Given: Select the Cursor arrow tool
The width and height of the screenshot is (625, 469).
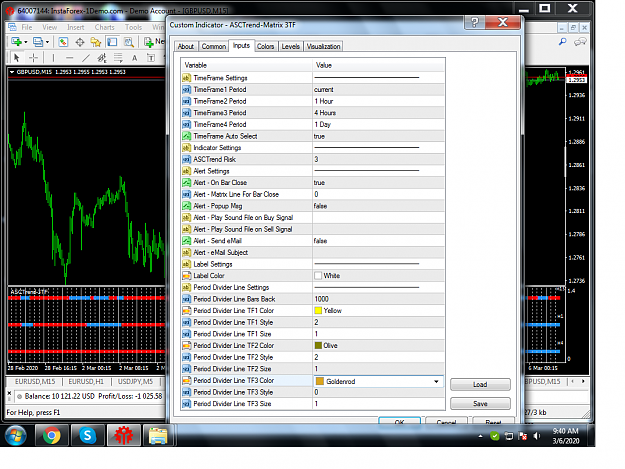Looking at the screenshot, I should click(16, 58).
